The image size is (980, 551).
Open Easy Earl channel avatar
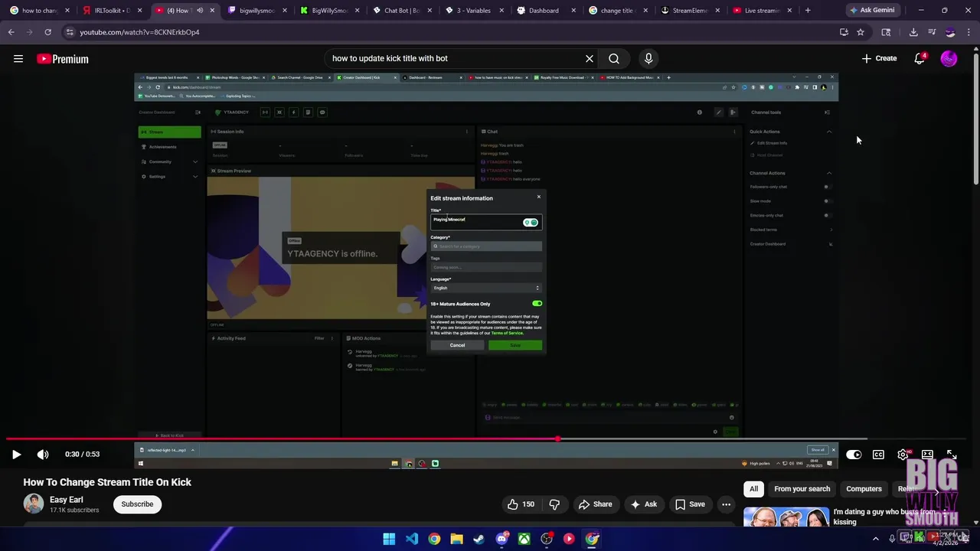click(34, 504)
